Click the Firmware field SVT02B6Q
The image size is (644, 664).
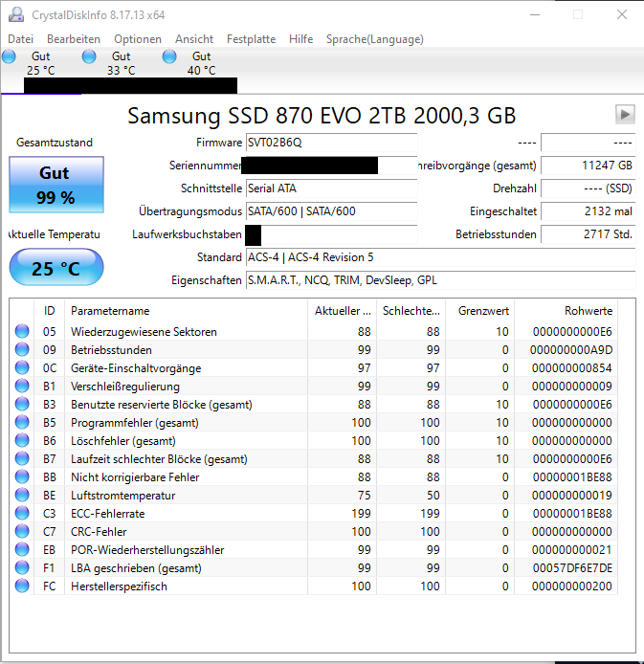tap(331, 143)
